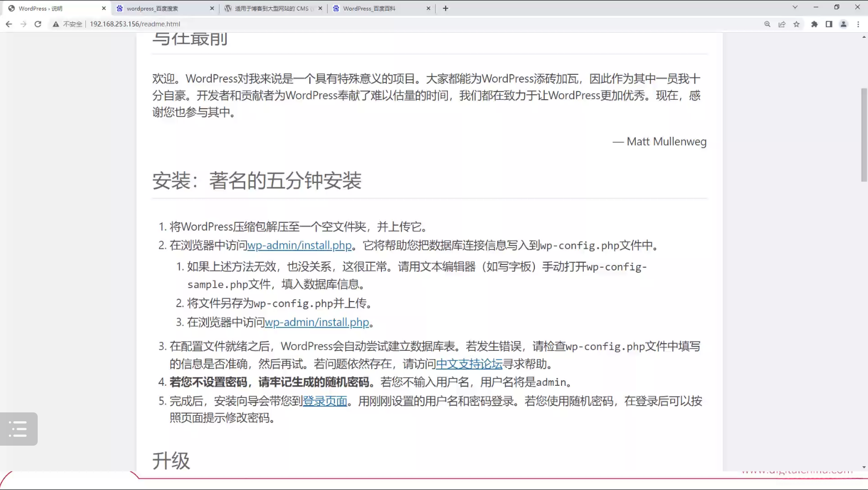Bookmark this page with the star icon
The image size is (868, 490).
point(796,24)
